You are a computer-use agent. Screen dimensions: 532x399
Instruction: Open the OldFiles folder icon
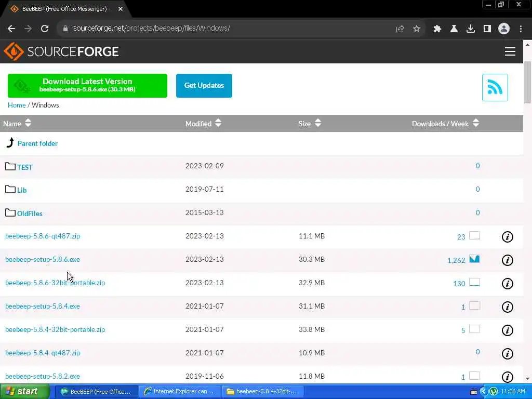point(10,212)
